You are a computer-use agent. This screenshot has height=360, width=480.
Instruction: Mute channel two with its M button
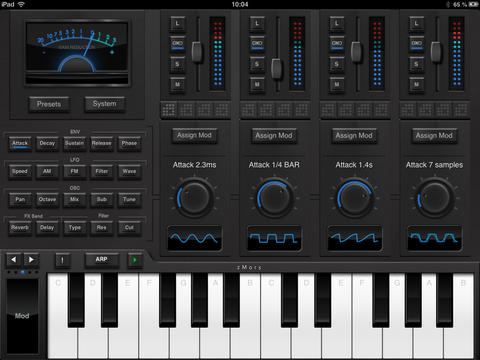coord(257,84)
